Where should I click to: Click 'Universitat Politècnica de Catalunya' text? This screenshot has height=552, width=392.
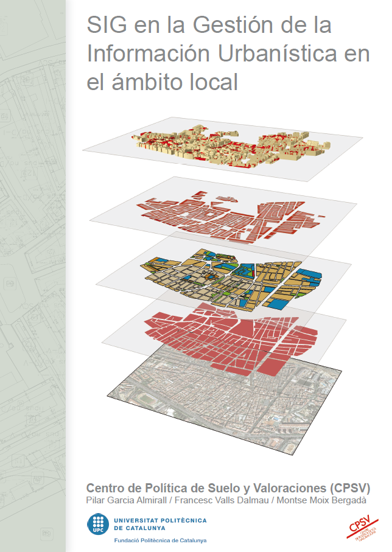pyautogui.click(x=160, y=524)
